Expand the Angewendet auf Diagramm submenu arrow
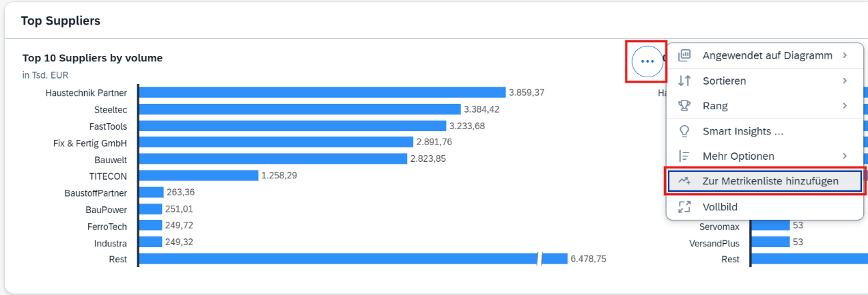Viewport: 868px width, 295px height. click(x=845, y=55)
